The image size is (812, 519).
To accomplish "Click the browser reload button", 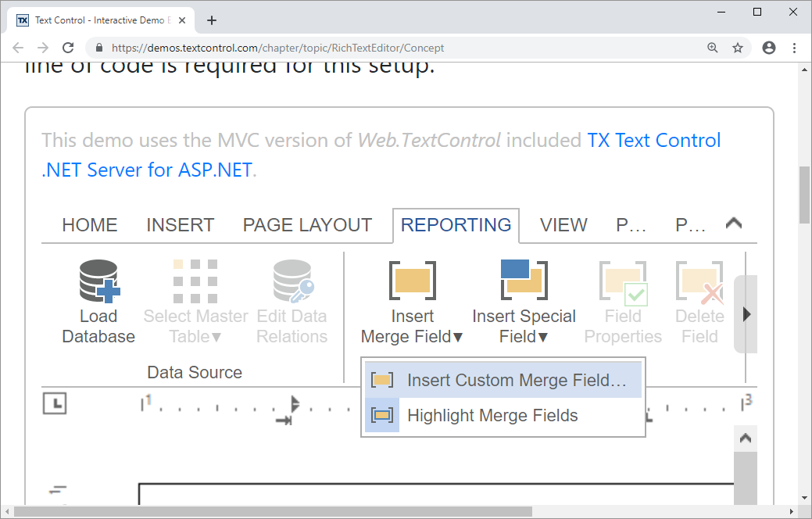I will (68, 48).
